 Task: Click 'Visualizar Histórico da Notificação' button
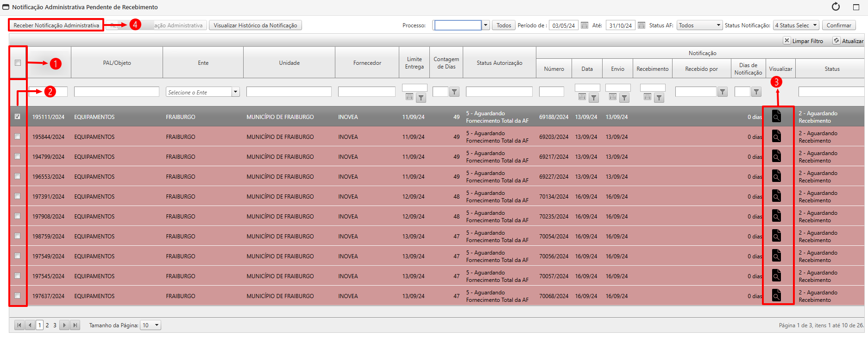pos(255,25)
